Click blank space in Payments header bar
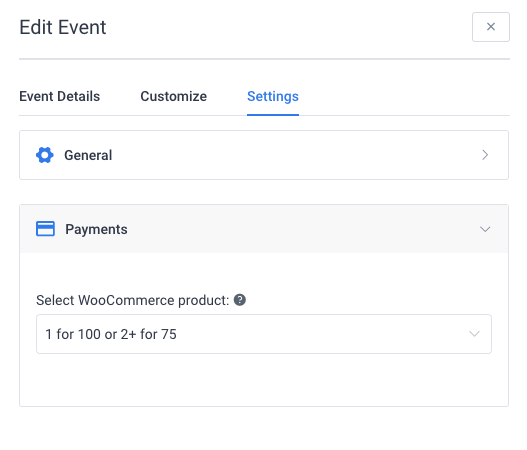The height and width of the screenshot is (450, 527). [302, 229]
